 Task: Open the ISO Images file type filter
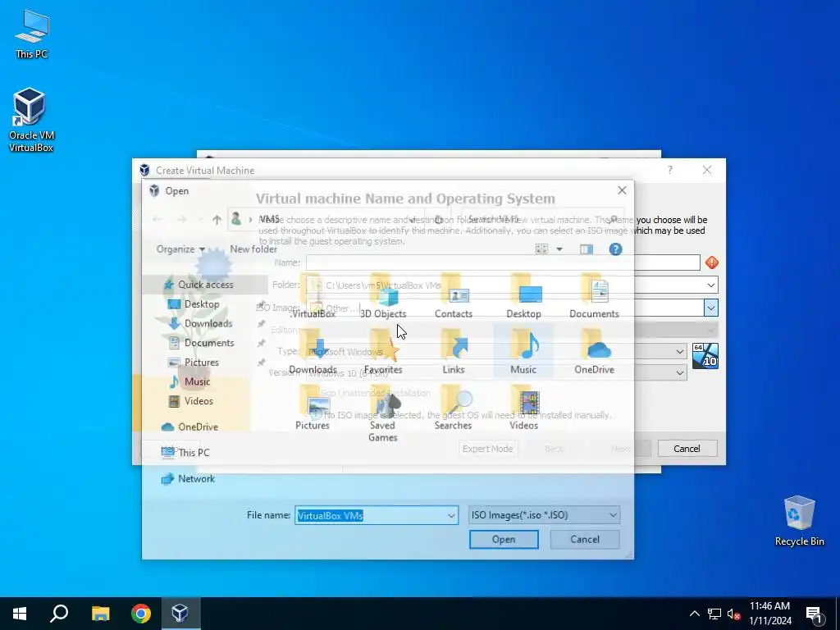tap(544, 515)
